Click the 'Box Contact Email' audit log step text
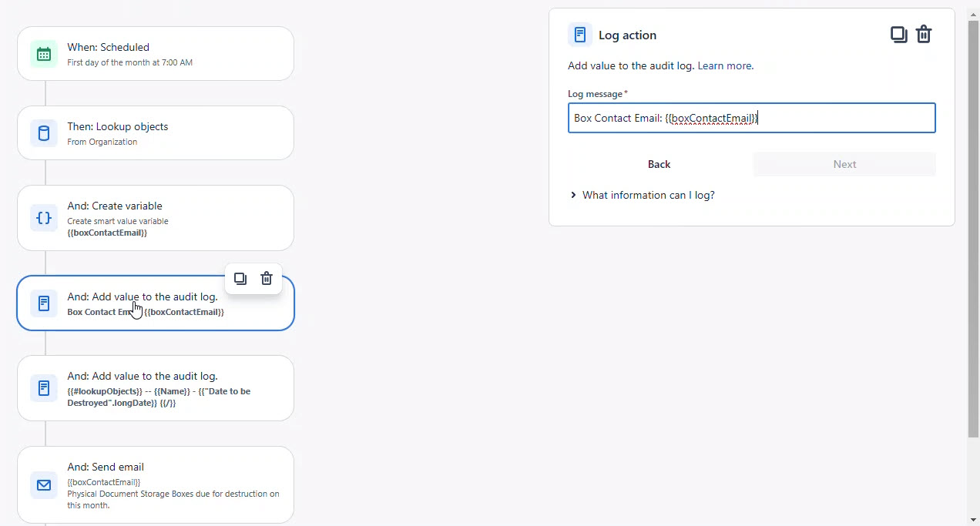This screenshot has height=526, width=980. pyautogui.click(x=146, y=312)
